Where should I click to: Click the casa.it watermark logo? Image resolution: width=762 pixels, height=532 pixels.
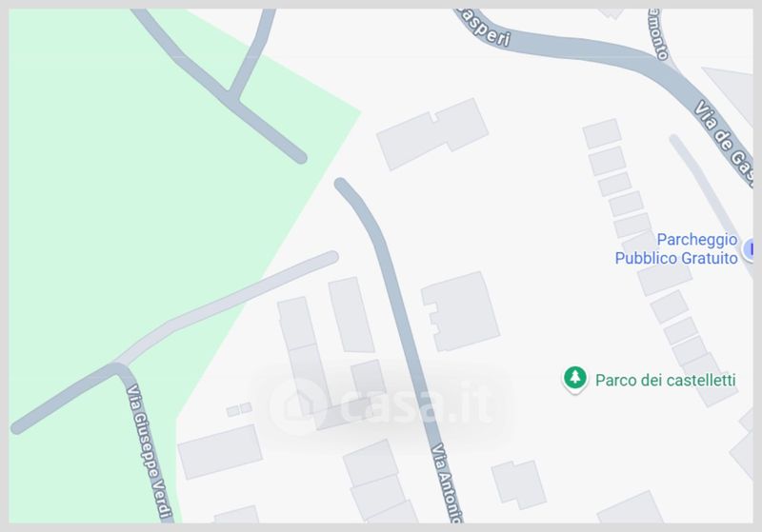click(382, 405)
